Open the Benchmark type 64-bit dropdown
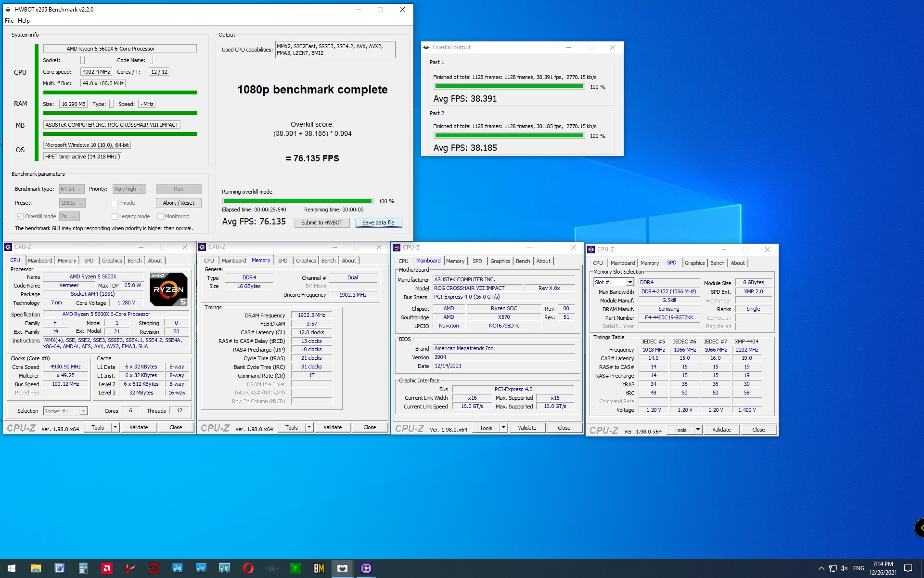The width and height of the screenshot is (924, 578). click(x=72, y=189)
